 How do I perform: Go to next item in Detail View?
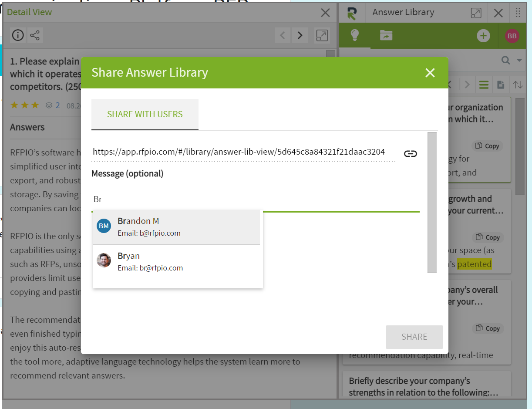[x=300, y=35]
